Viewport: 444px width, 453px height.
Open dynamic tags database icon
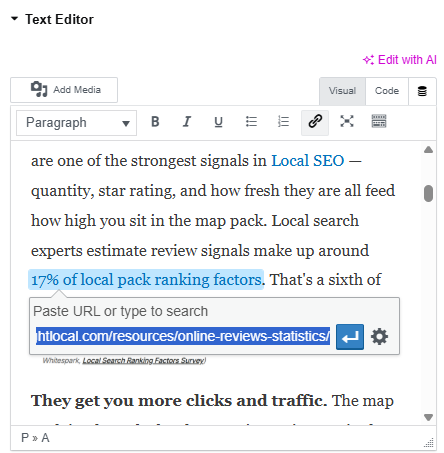tap(422, 91)
